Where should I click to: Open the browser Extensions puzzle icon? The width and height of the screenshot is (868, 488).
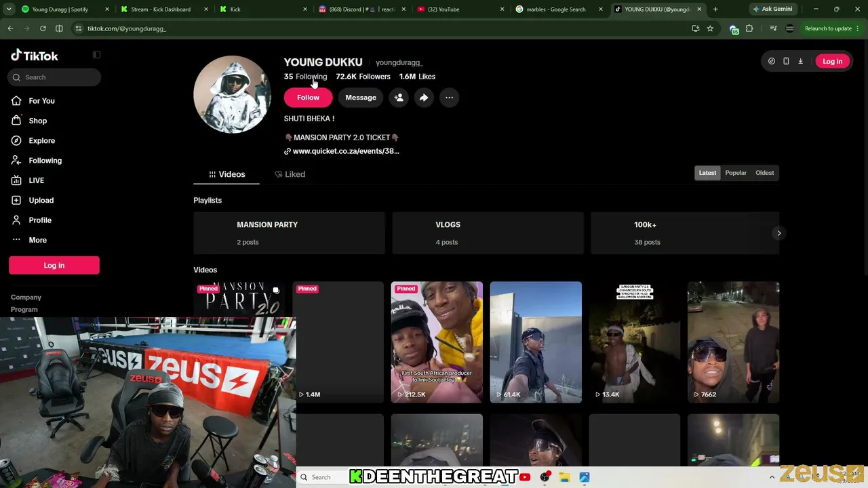click(749, 28)
